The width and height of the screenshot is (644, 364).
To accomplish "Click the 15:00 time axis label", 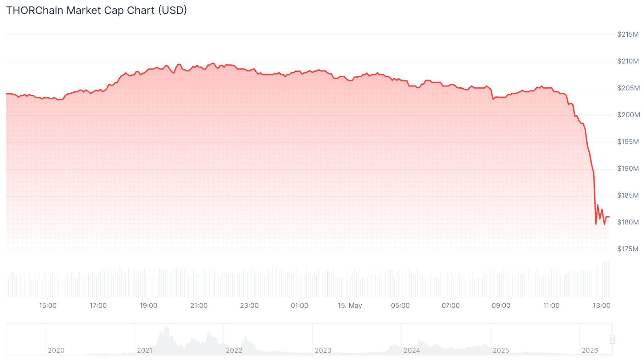I will 48,306.
